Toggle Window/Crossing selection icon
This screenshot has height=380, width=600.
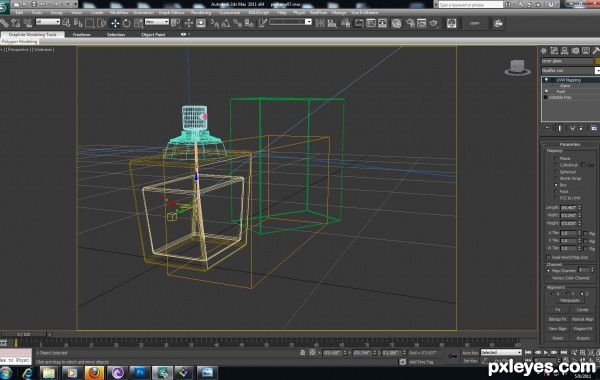[x=102, y=23]
